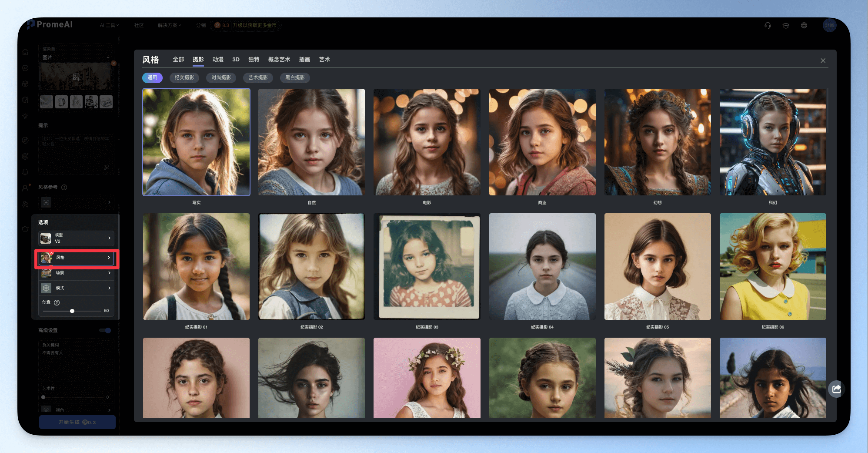Click the share icon at bottom right

click(837, 389)
